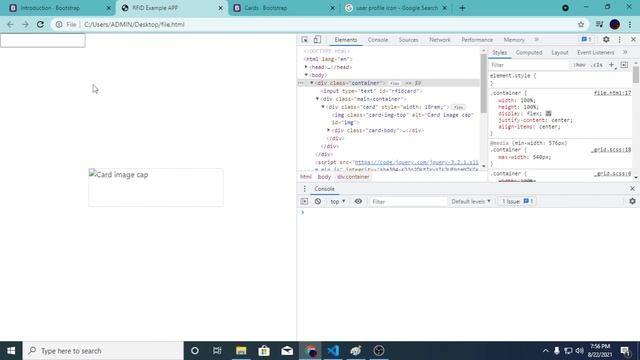The width and height of the screenshot is (640, 360).
Task: Show more DevTools tabs chevron
Action: [536, 40]
